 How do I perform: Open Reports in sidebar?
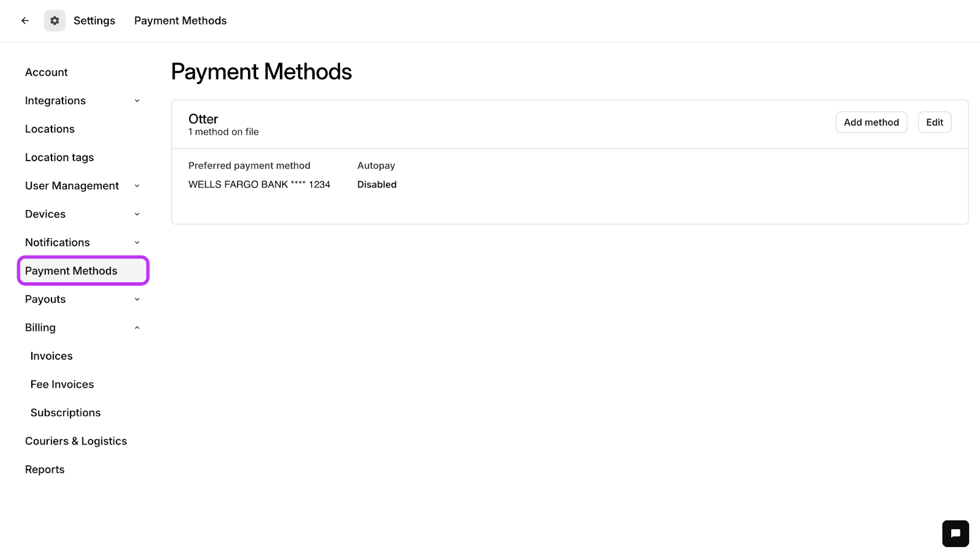coord(45,470)
